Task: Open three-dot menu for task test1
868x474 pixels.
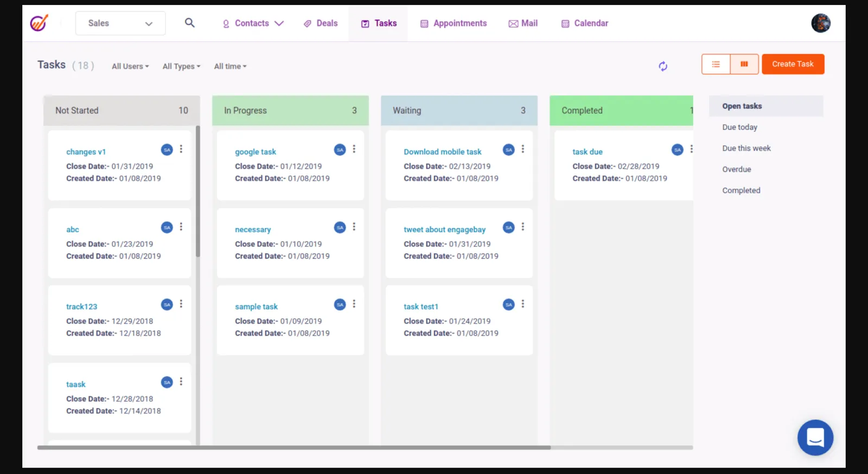Action: pos(523,304)
